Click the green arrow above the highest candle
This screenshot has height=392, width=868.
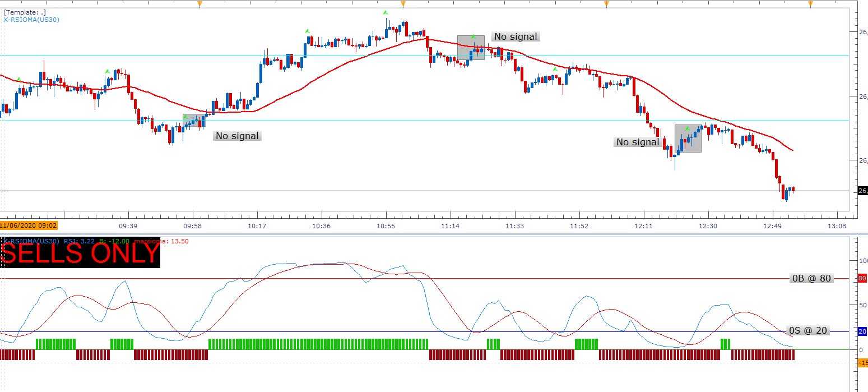point(386,12)
